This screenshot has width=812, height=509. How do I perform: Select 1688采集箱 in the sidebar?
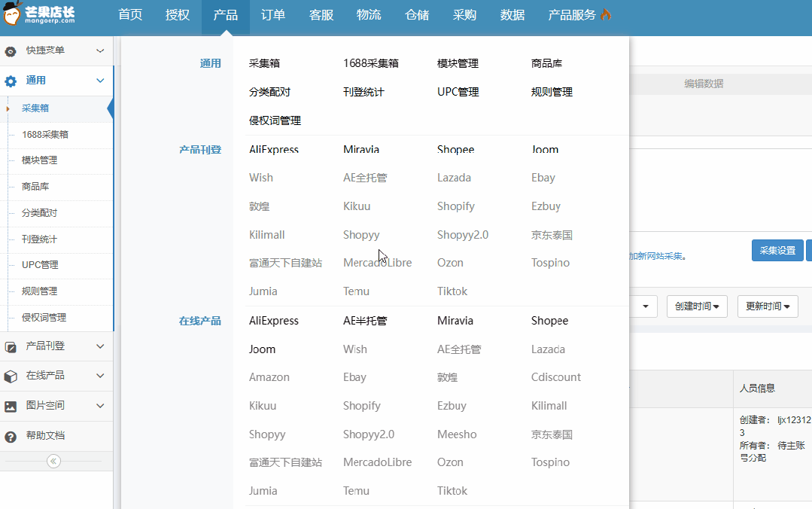(x=45, y=135)
